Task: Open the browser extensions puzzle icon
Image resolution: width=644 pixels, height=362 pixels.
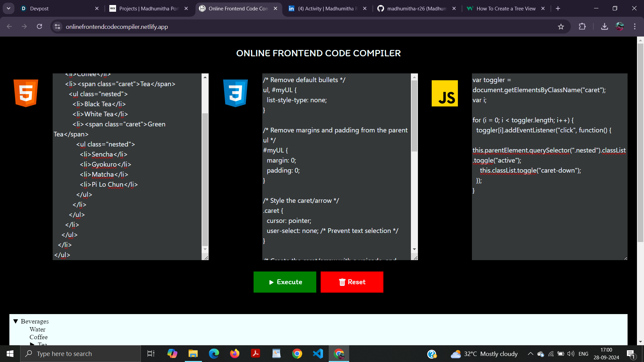Action: pyautogui.click(x=582, y=27)
